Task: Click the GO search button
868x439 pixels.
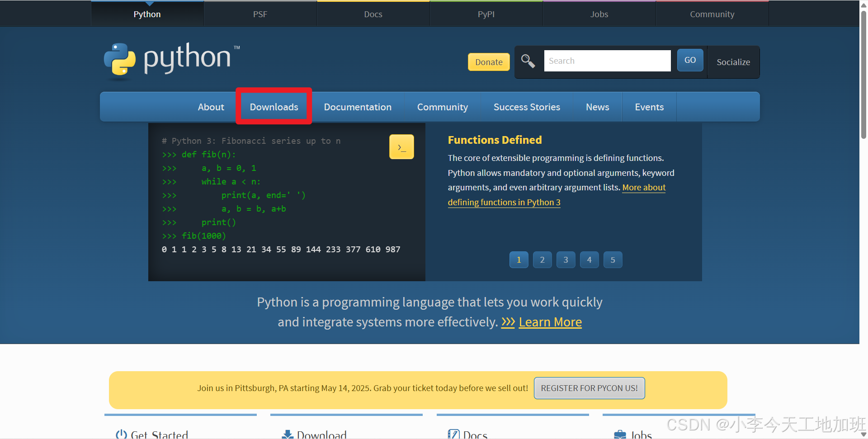Action: (x=690, y=60)
